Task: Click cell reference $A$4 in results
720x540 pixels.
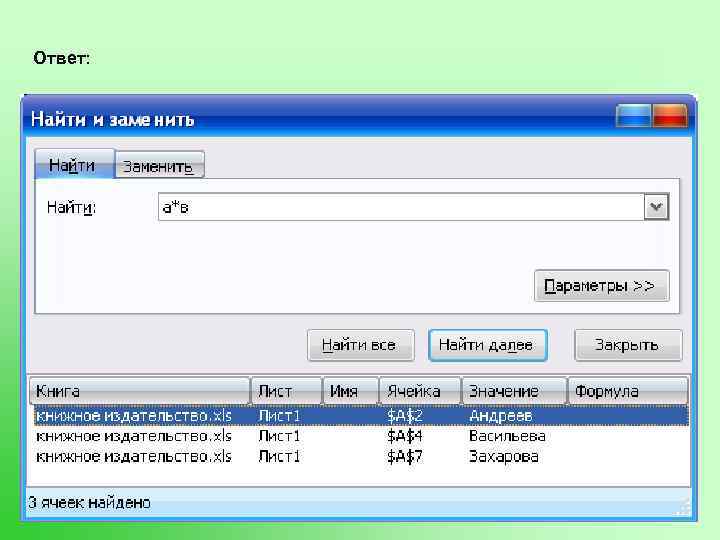Action: [404, 436]
